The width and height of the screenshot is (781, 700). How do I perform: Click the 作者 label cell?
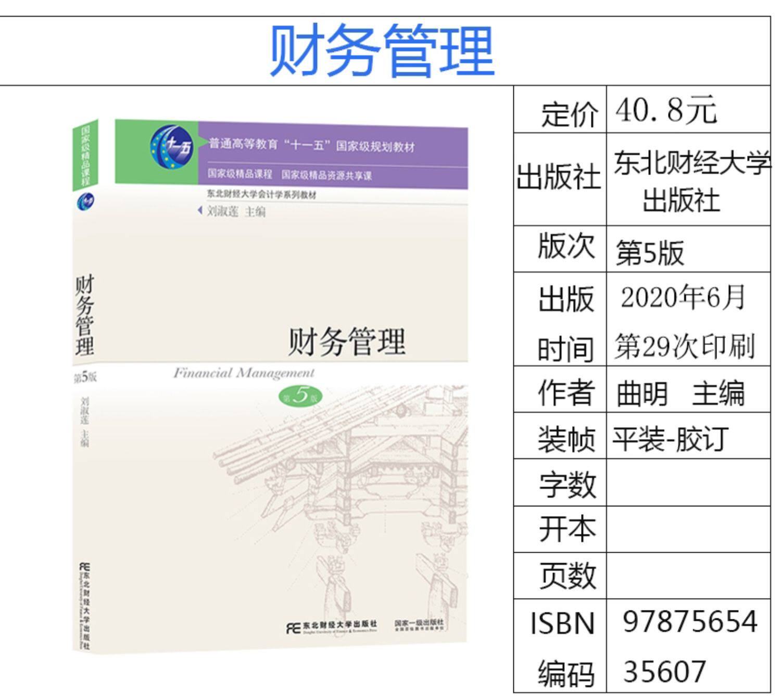[560, 389]
